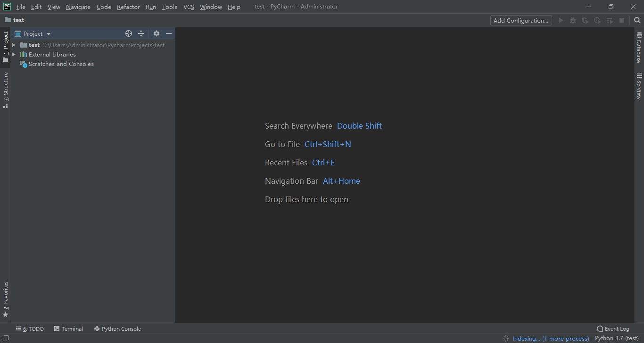Open the Structure side tab

(5, 90)
